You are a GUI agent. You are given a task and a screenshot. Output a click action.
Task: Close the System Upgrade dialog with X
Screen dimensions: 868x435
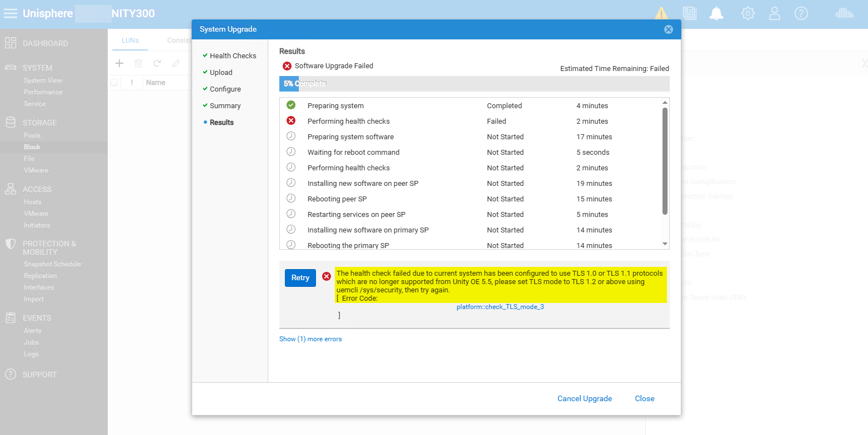click(x=669, y=29)
